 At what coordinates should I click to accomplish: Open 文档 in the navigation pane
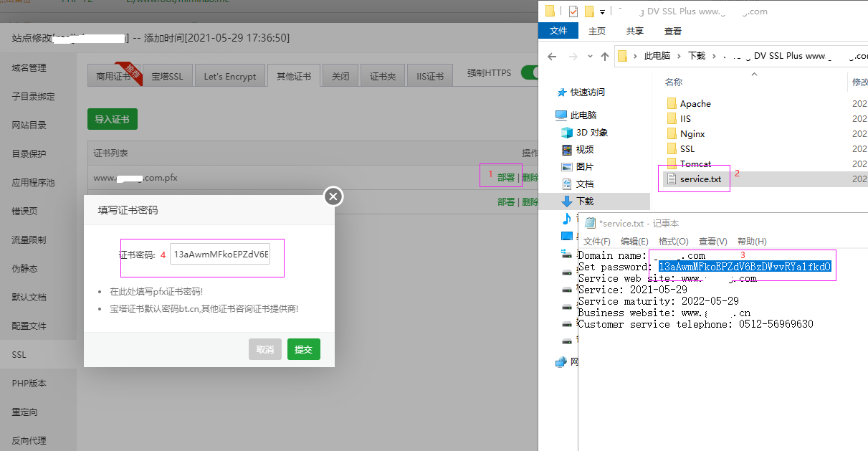578,184
